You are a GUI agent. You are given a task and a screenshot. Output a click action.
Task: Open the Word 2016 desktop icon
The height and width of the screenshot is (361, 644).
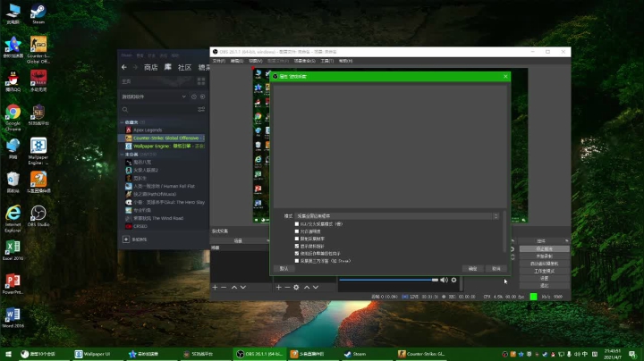13,317
